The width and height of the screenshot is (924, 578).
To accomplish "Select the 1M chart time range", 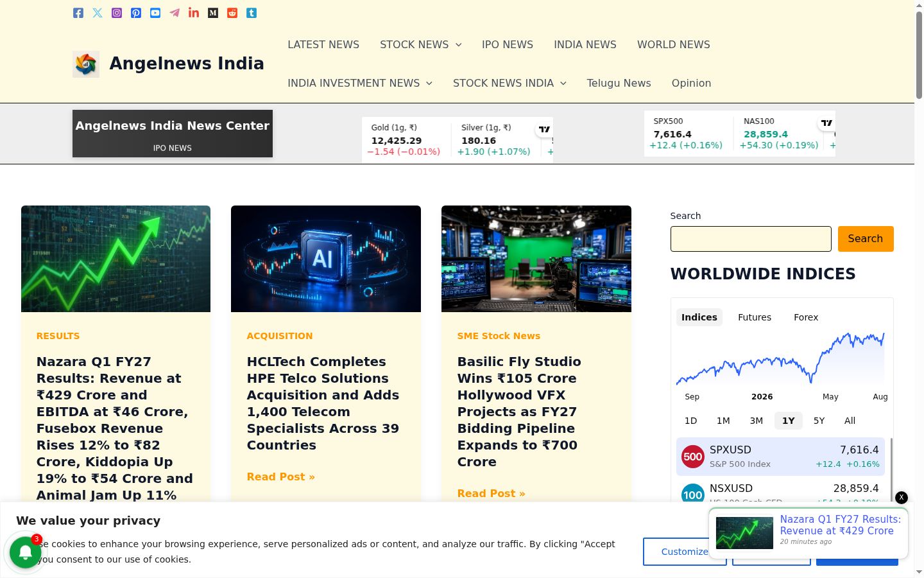I will 723,421.
